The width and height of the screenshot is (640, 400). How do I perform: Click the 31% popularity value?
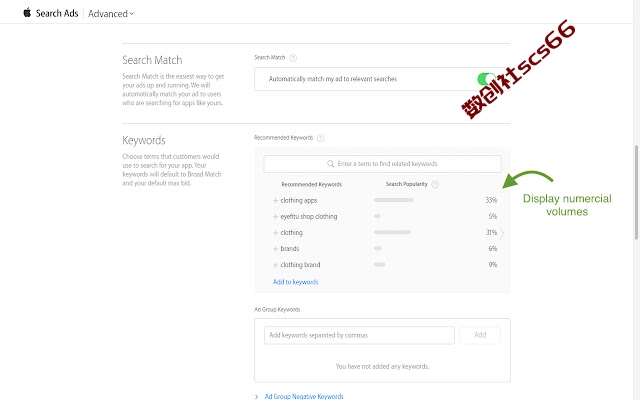(491, 233)
